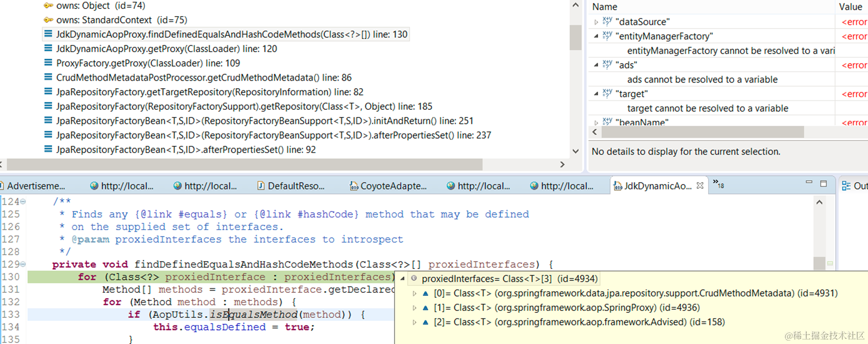This screenshot has height=344, width=868.
Task: Open the last http://local... browser tab
Action: (562, 186)
